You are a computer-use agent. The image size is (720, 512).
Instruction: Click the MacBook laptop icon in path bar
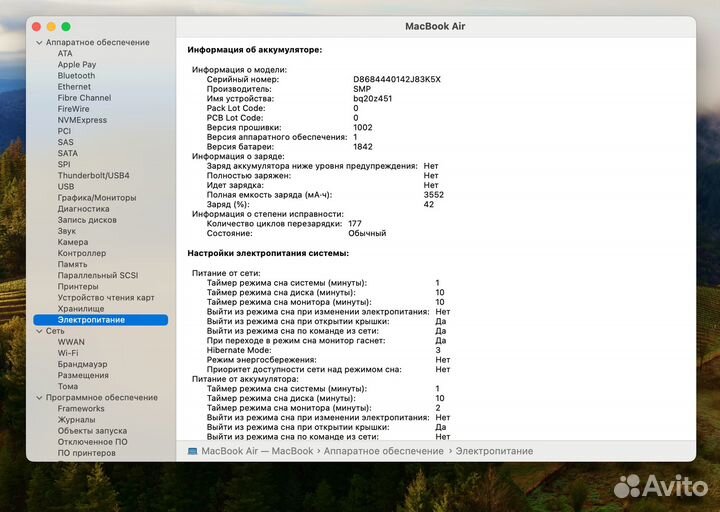coord(193,451)
